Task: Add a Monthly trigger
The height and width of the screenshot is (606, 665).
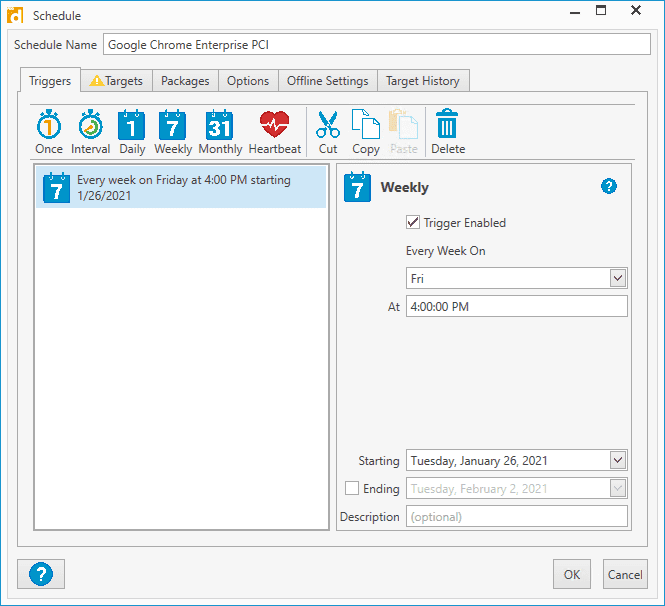Action: pyautogui.click(x=220, y=132)
